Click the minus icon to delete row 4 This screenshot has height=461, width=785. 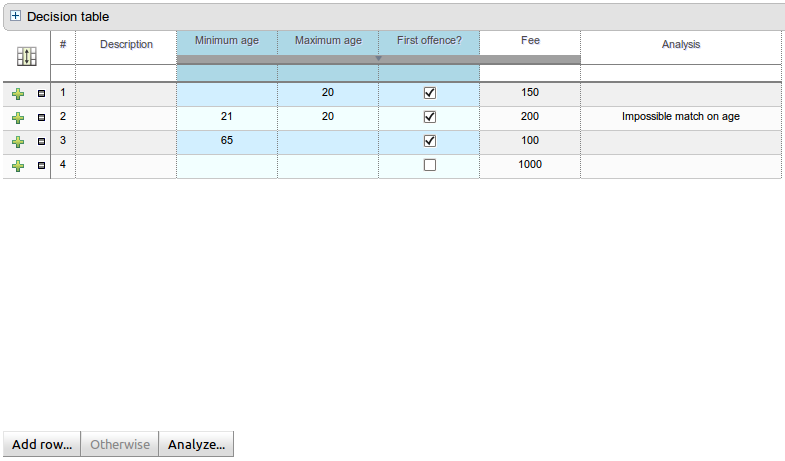pos(41,166)
